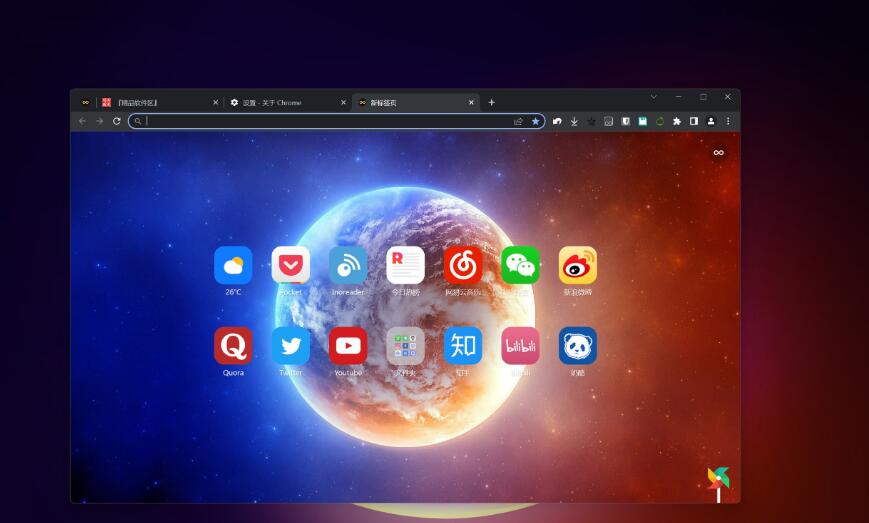Open the Extensions puzzle-piece menu
The width and height of the screenshot is (869, 523).
[x=677, y=121]
